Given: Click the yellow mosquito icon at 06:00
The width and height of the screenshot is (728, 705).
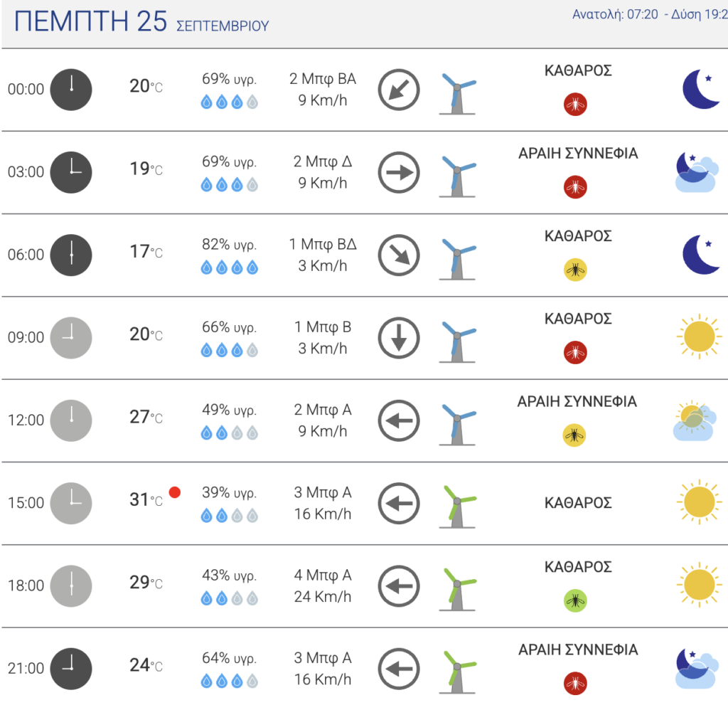Looking at the screenshot, I should [575, 270].
